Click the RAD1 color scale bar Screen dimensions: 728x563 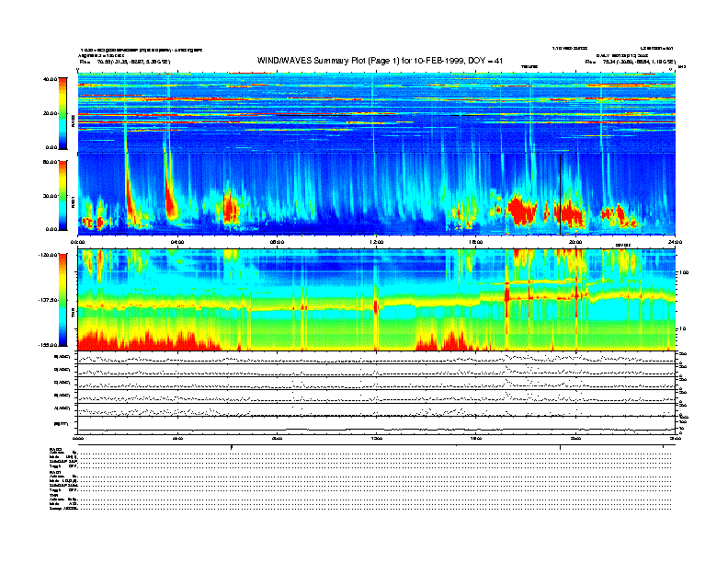tap(63, 195)
